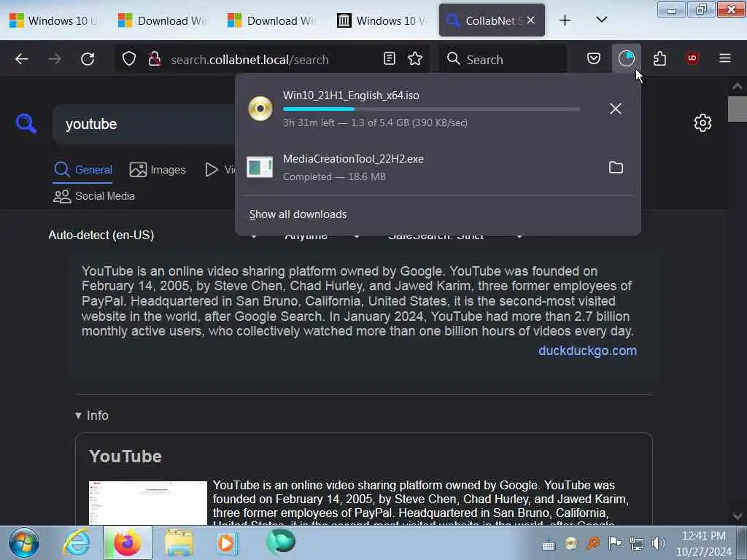
Task: Switch to the third tab, Download Win
Action: pyautogui.click(x=273, y=20)
